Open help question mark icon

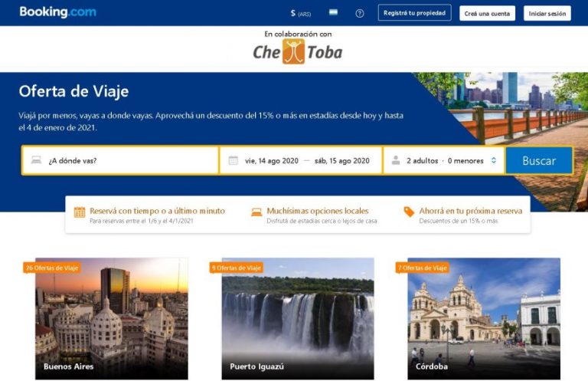[x=359, y=14]
